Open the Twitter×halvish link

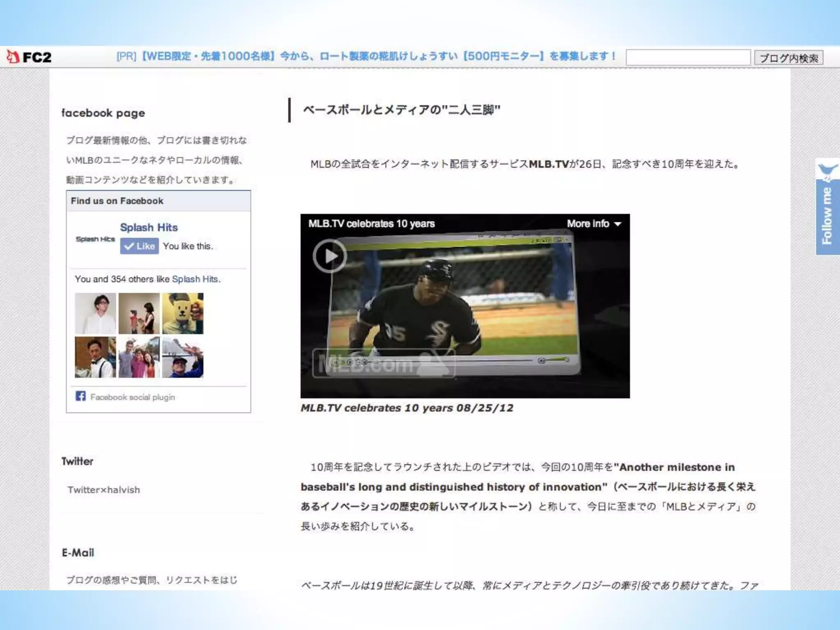[104, 490]
